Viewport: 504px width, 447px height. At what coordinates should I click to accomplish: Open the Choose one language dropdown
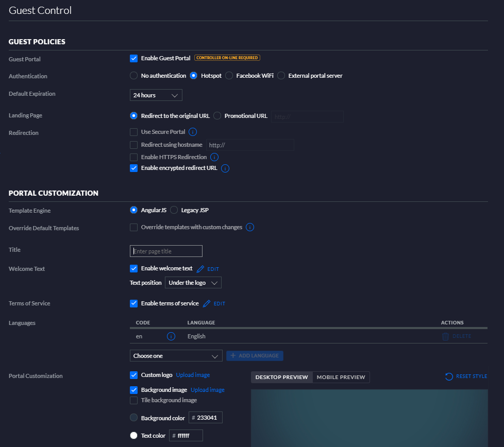click(x=176, y=356)
